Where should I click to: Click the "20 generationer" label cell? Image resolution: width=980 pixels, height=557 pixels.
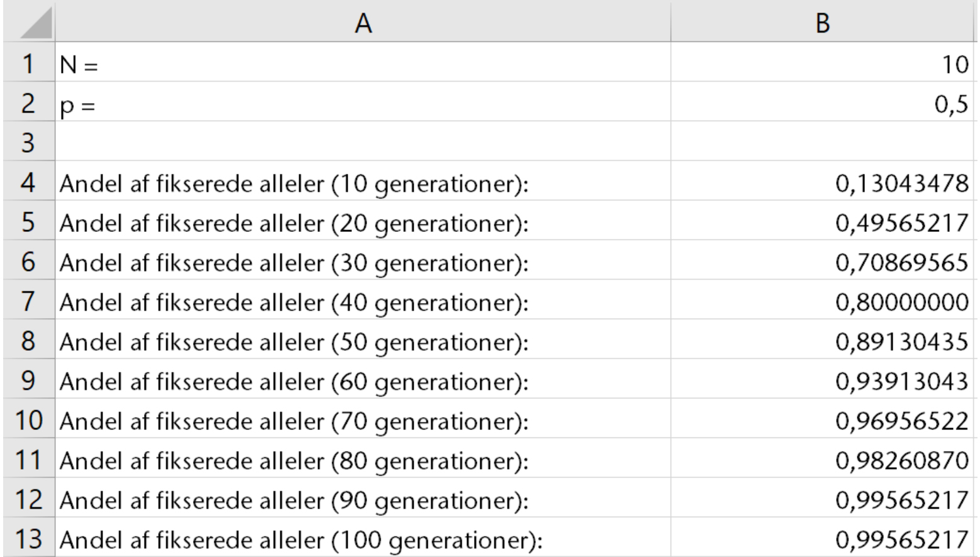click(x=363, y=223)
